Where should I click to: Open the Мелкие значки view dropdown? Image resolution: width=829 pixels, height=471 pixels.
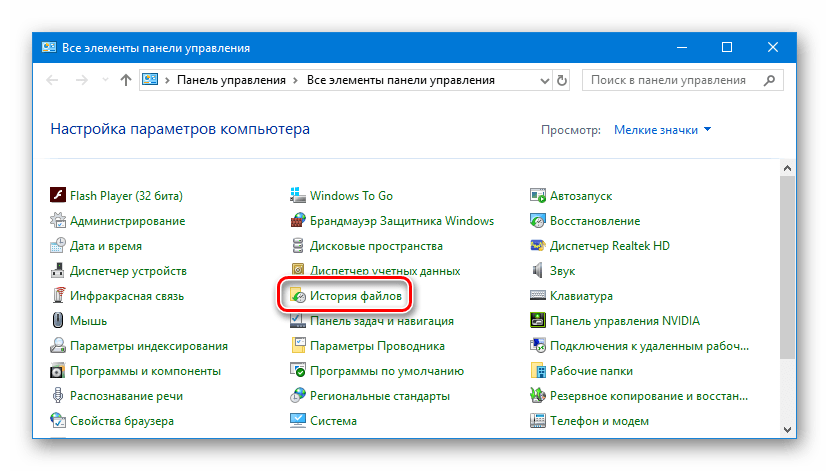662,130
